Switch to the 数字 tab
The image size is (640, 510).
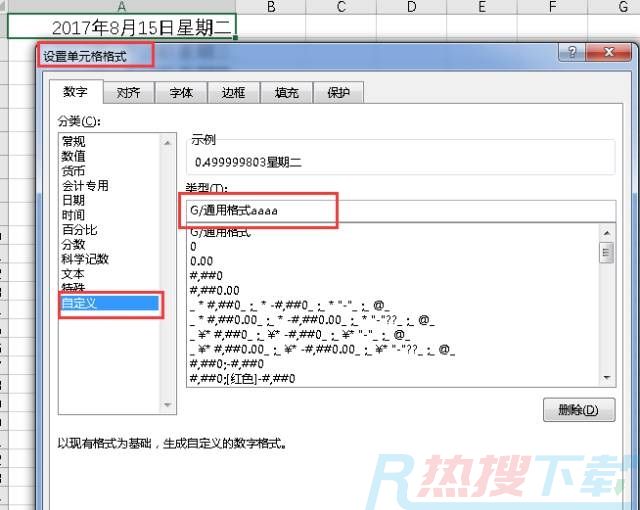pyautogui.click(x=76, y=92)
